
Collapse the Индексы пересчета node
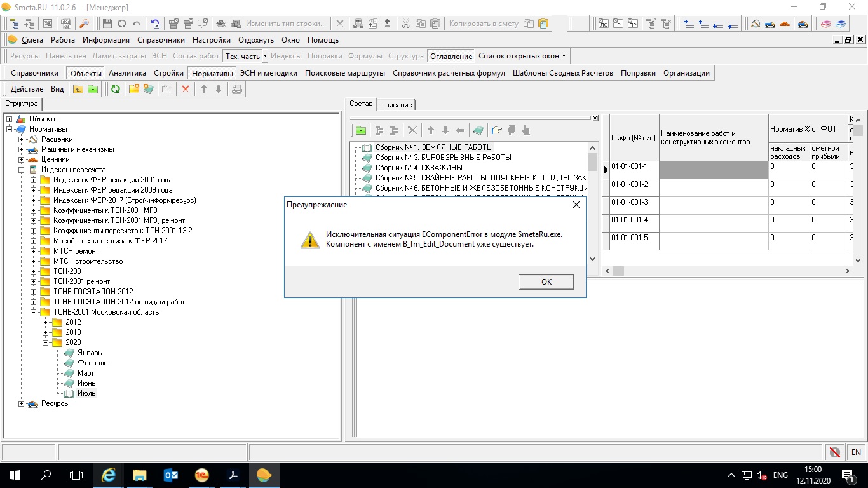[22, 170]
